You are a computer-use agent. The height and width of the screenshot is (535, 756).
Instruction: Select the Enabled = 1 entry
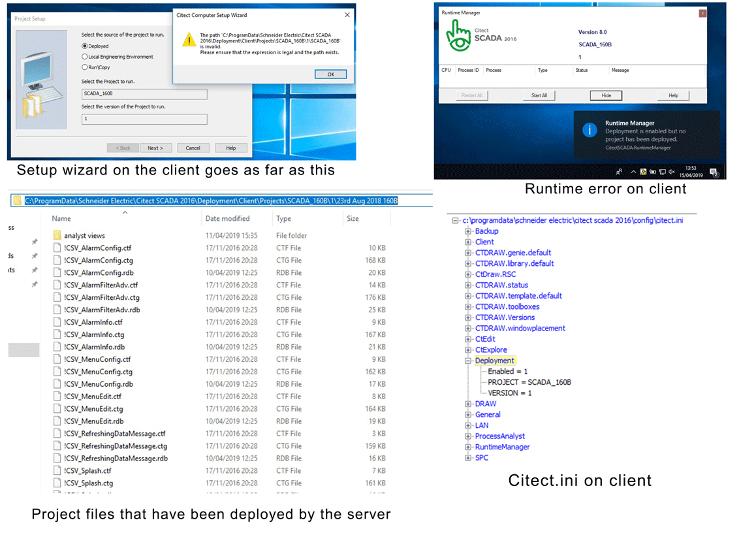(x=508, y=372)
